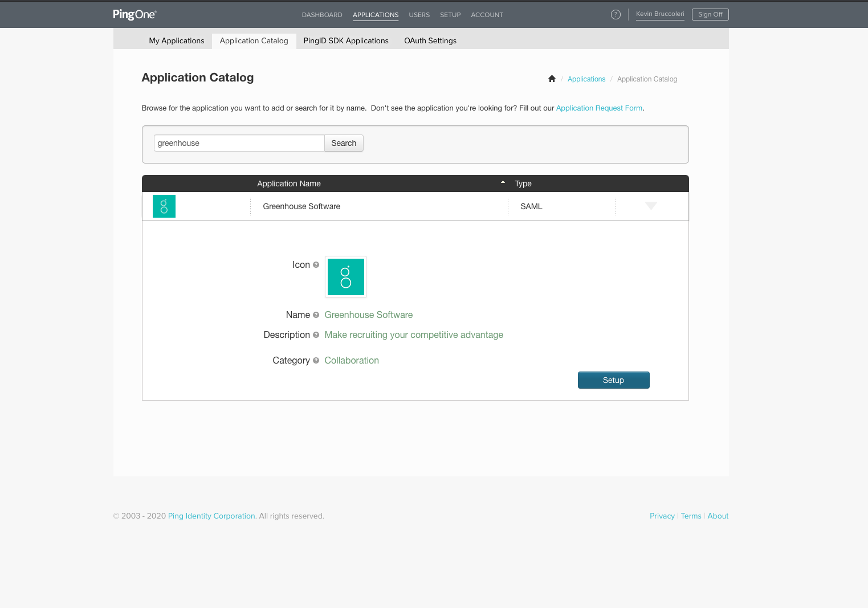Viewport: 868px width, 608px height.
Task: Open the My Applications tab
Action: tap(177, 41)
